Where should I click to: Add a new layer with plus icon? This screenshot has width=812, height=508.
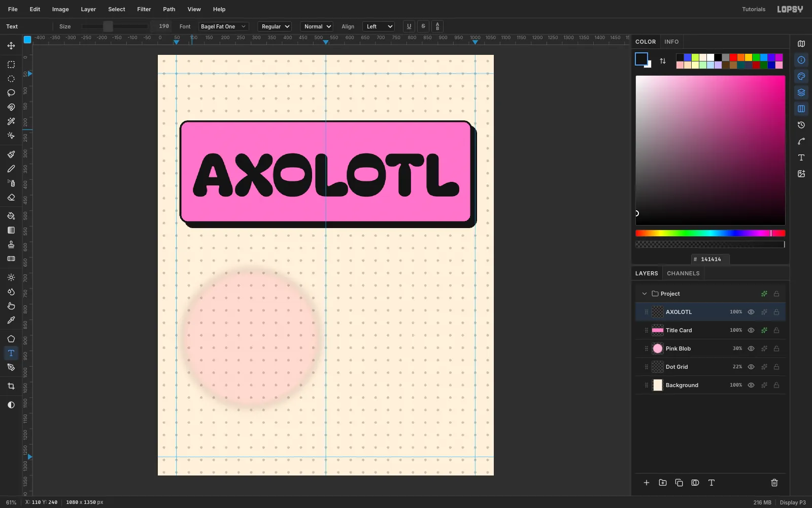click(x=647, y=483)
